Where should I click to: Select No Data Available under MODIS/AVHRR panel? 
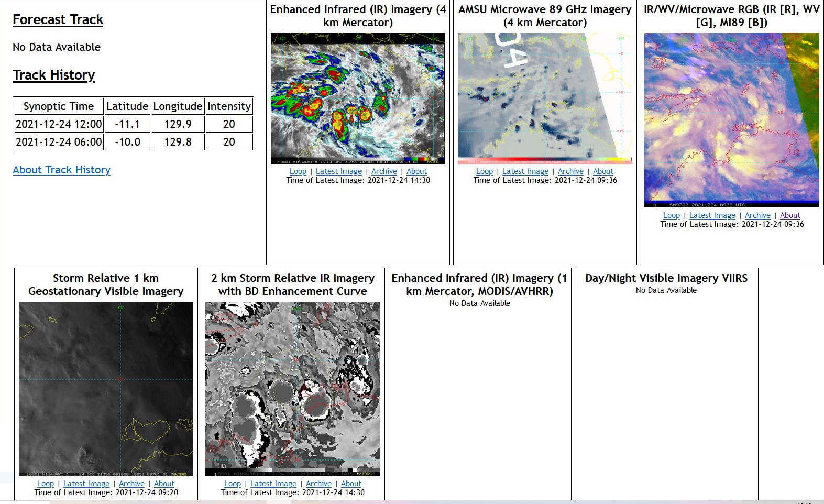tap(480, 303)
